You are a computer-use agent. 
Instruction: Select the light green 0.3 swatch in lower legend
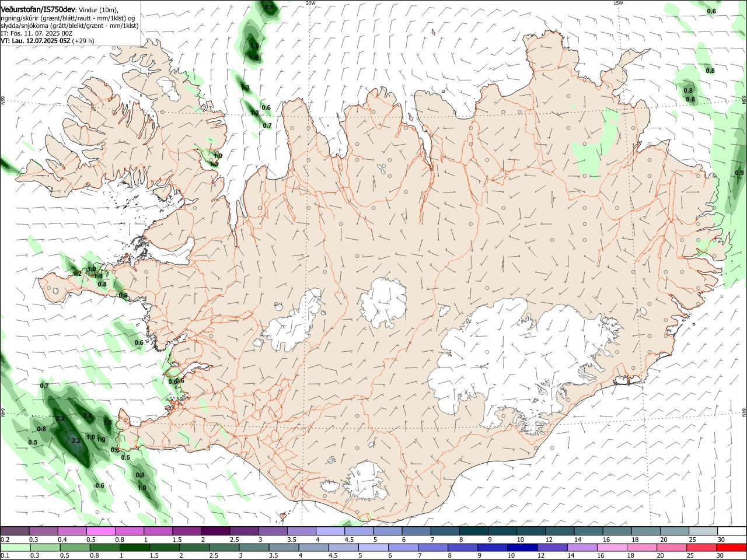[45, 548]
